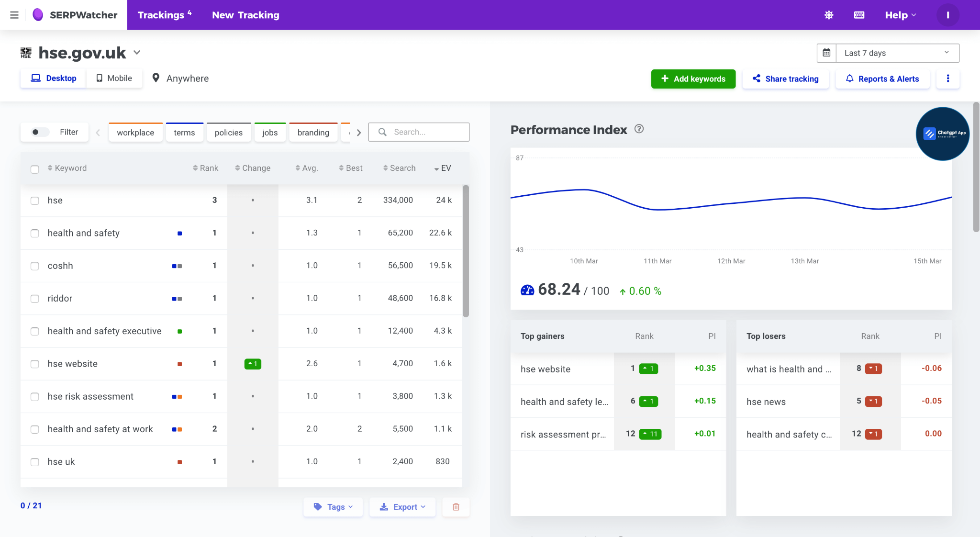Click the blue tag dot on health and safety

(179, 233)
